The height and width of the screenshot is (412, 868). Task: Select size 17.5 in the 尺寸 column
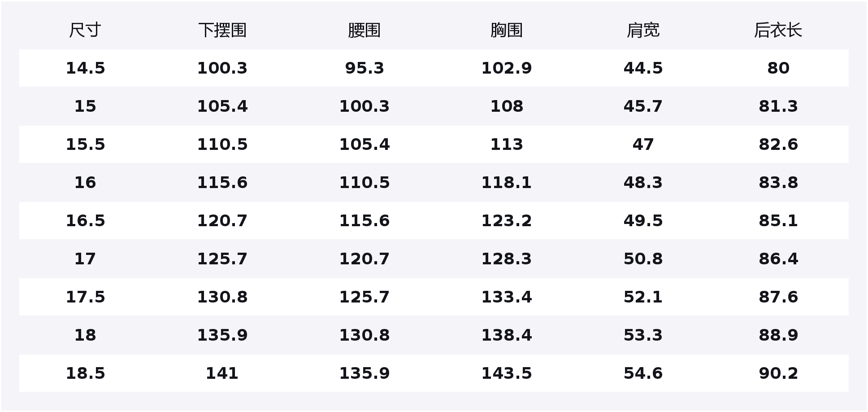coord(85,297)
